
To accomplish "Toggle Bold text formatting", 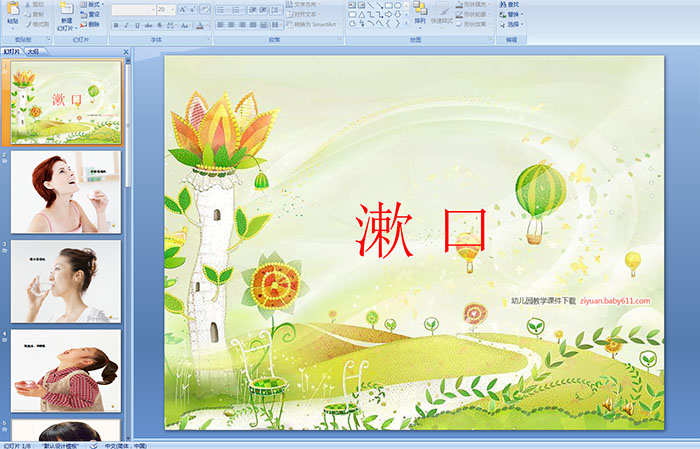I will pyautogui.click(x=115, y=24).
